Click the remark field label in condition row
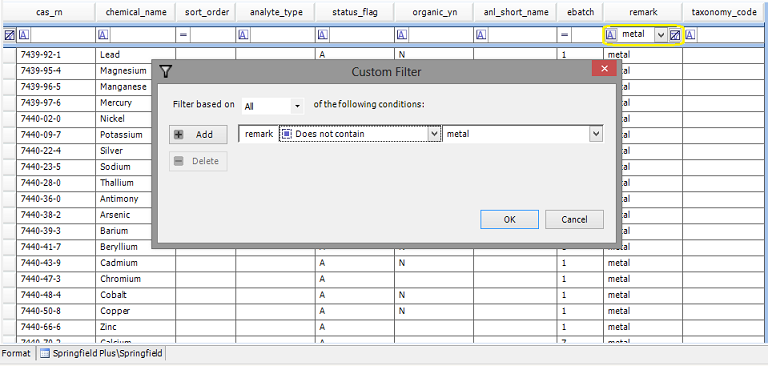 tap(259, 134)
